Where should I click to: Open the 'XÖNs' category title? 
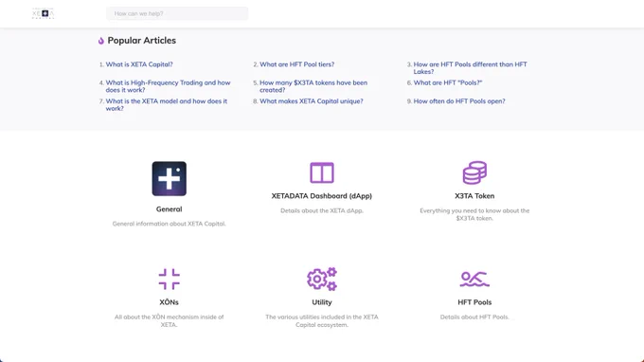click(170, 302)
